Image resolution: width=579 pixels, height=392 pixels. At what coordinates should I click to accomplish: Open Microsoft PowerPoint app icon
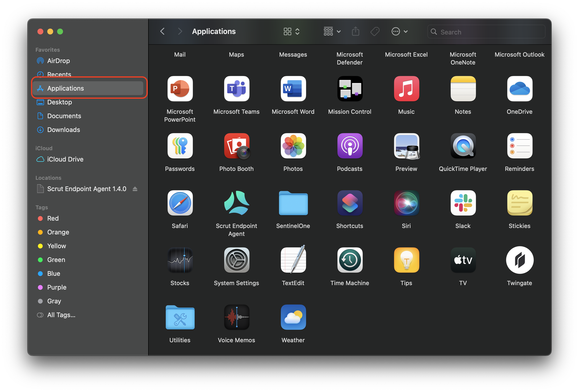(x=180, y=89)
